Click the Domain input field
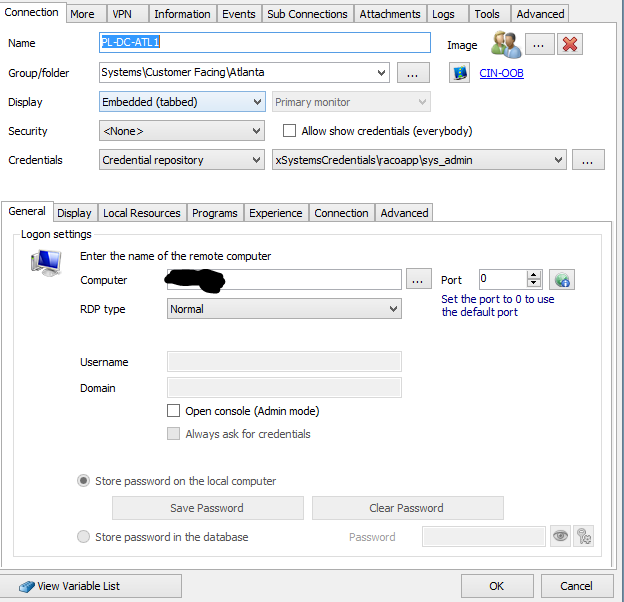 click(x=284, y=388)
